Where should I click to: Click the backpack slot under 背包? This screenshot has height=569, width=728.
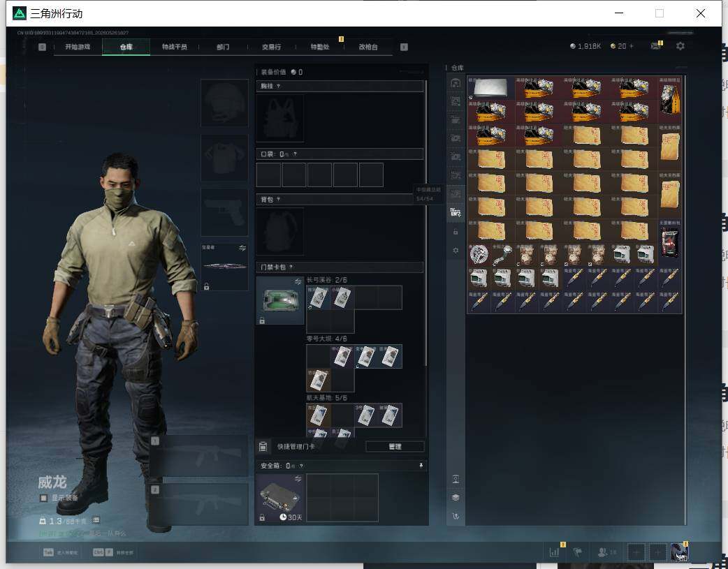point(280,231)
